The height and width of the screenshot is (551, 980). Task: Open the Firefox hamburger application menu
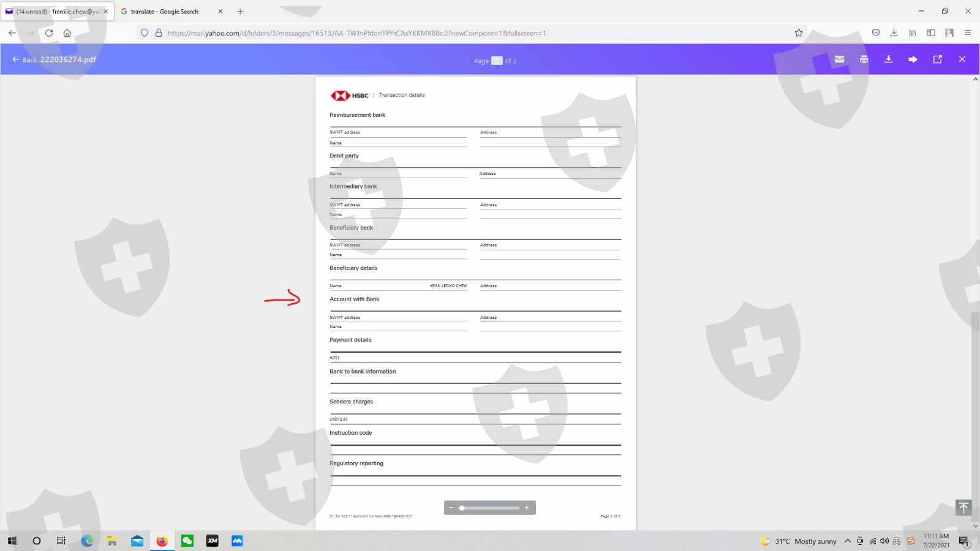tap(968, 33)
